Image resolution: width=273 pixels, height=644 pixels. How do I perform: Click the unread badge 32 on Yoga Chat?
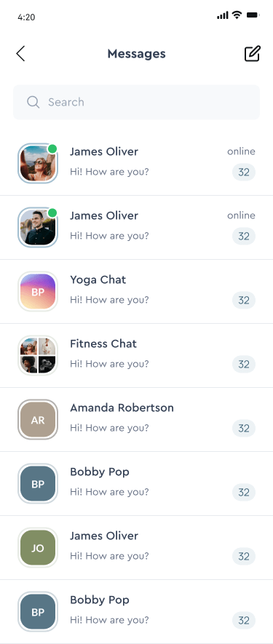(244, 301)
